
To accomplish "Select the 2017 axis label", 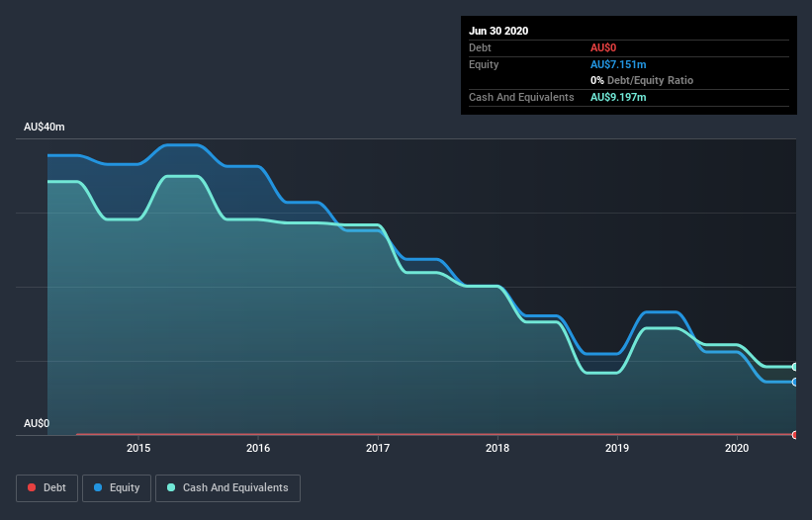I will [378, 448].
